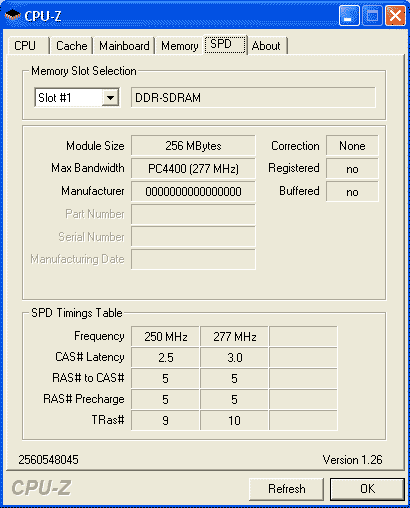Go to the Mainboard tab
The height and width of the screenshot is (508, 410).
point(124,46)
